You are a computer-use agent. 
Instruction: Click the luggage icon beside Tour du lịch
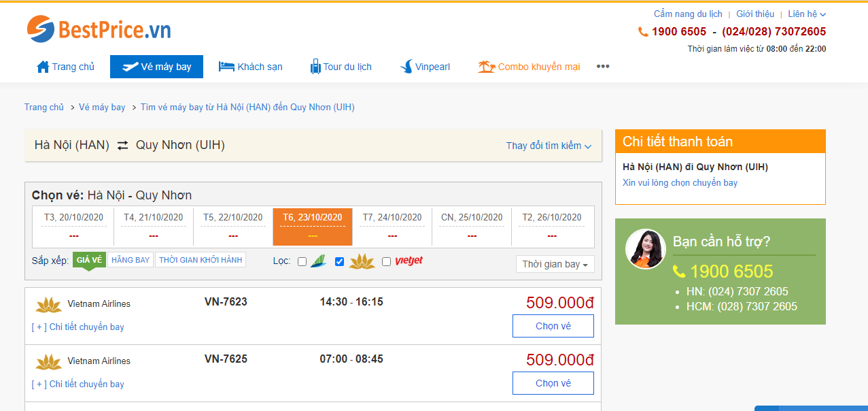tap(315, 67)
